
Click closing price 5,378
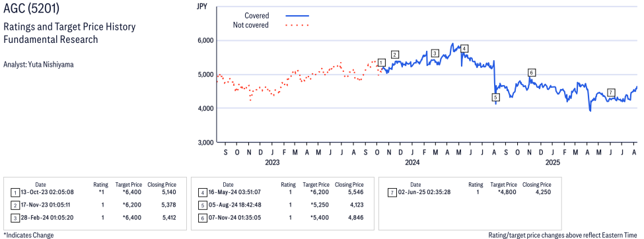168,205
